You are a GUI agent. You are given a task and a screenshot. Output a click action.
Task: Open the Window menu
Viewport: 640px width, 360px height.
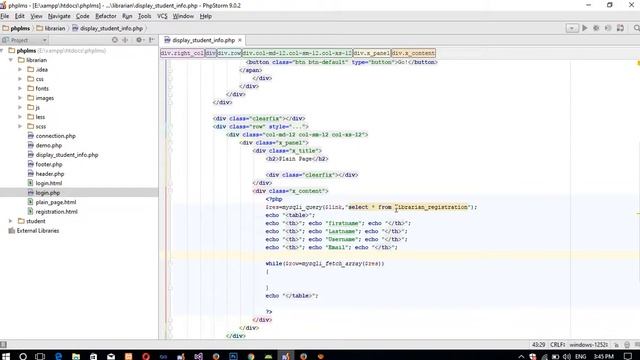point(183,16)
